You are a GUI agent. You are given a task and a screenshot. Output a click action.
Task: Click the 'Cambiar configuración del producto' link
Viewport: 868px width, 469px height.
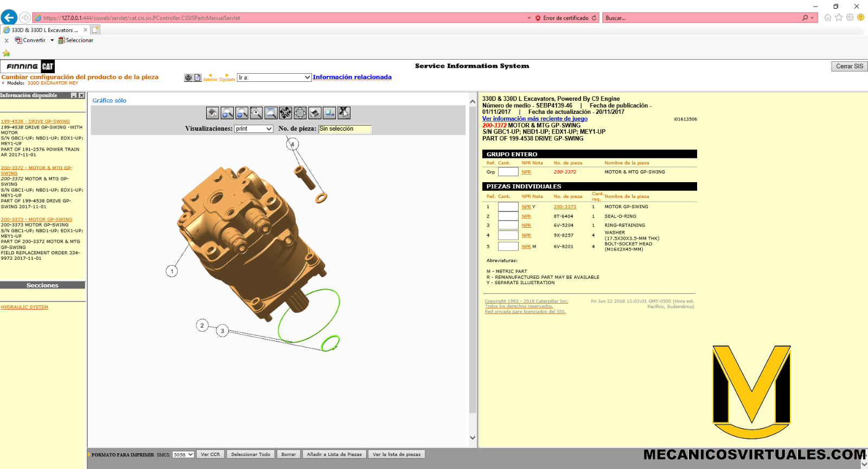point(80,77)
